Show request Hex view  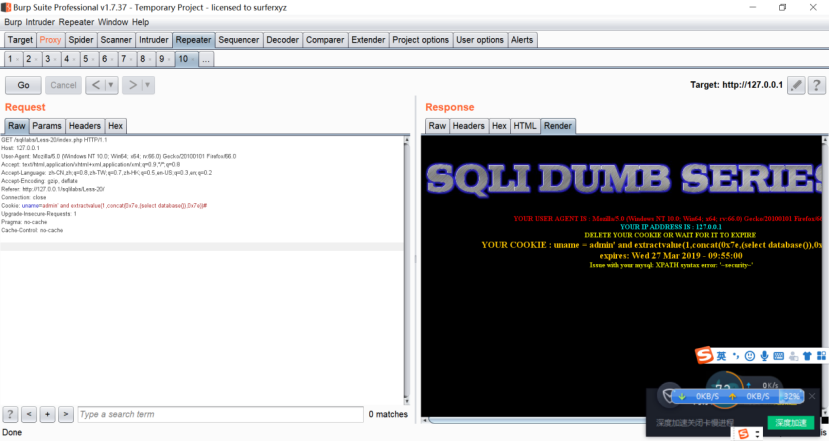click(115, 126)
